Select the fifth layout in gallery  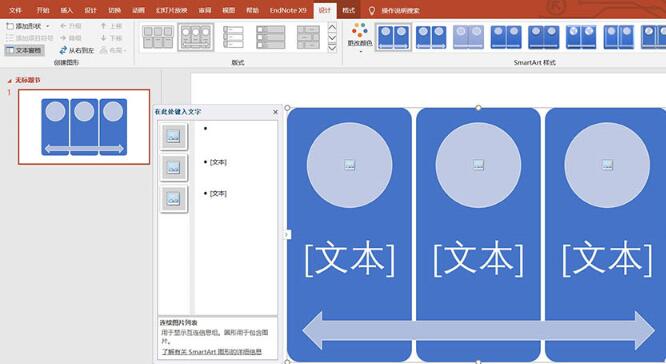(308, 37)
